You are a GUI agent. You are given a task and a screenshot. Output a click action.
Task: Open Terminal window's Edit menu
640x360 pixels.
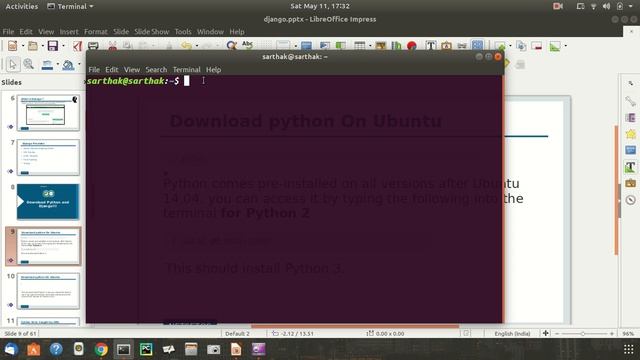pyautogui.click(x=111, y=69)
